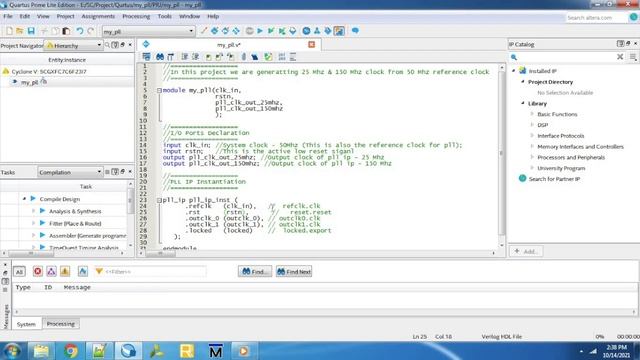Open the Assignment Editor pencil icon
640x360 pixels.
[x=204, y=31]
